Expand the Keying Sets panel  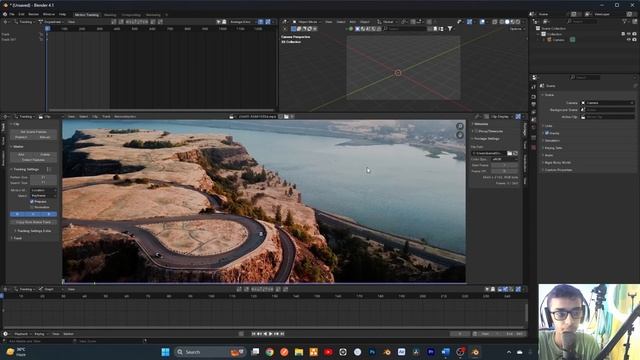[552, 148]
